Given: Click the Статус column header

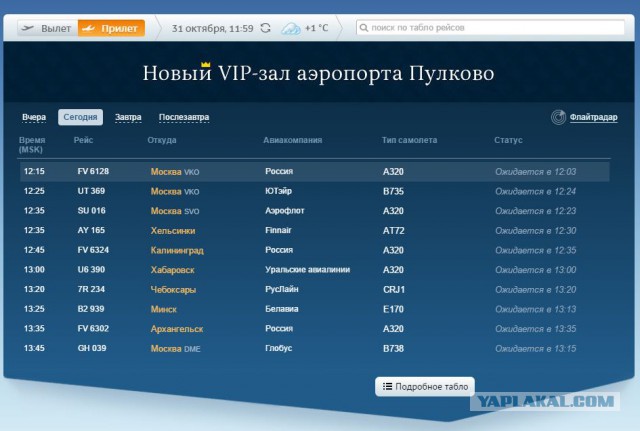Looking at the screenshot, I should [508, 140].
